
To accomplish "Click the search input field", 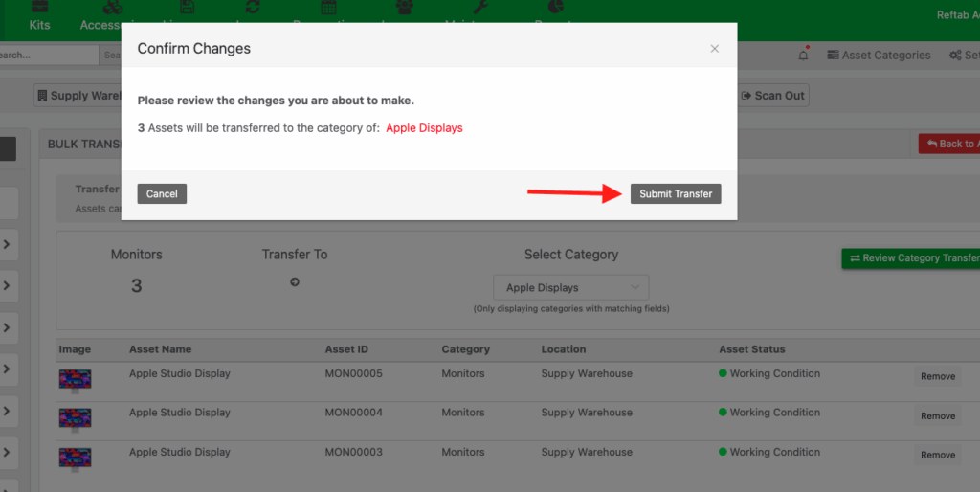I will pyautogui.click(x=49, y=55).
